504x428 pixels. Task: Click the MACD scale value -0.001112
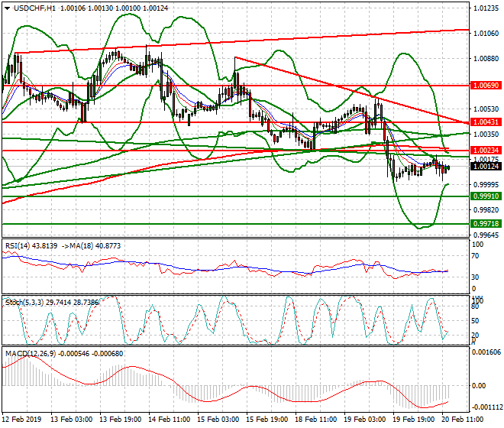tap(486, 407)
